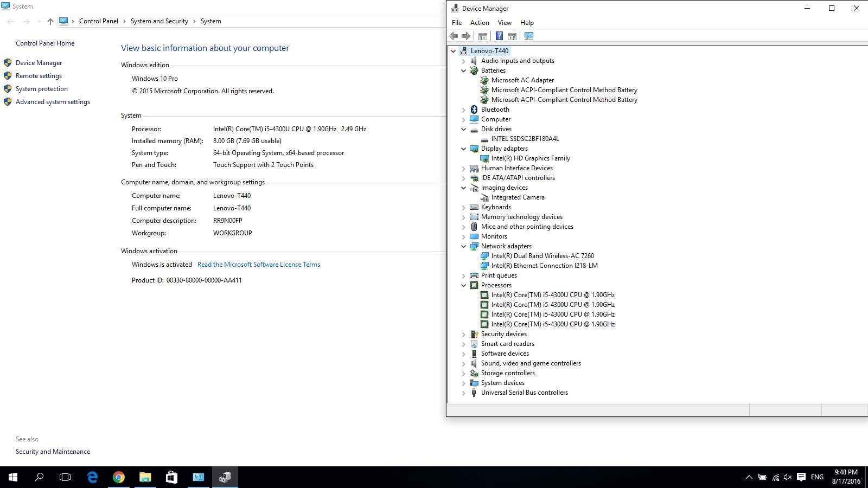Open Remote settings link
The width and height of the screenshot is (868, 488).
[x=39, y=76]
